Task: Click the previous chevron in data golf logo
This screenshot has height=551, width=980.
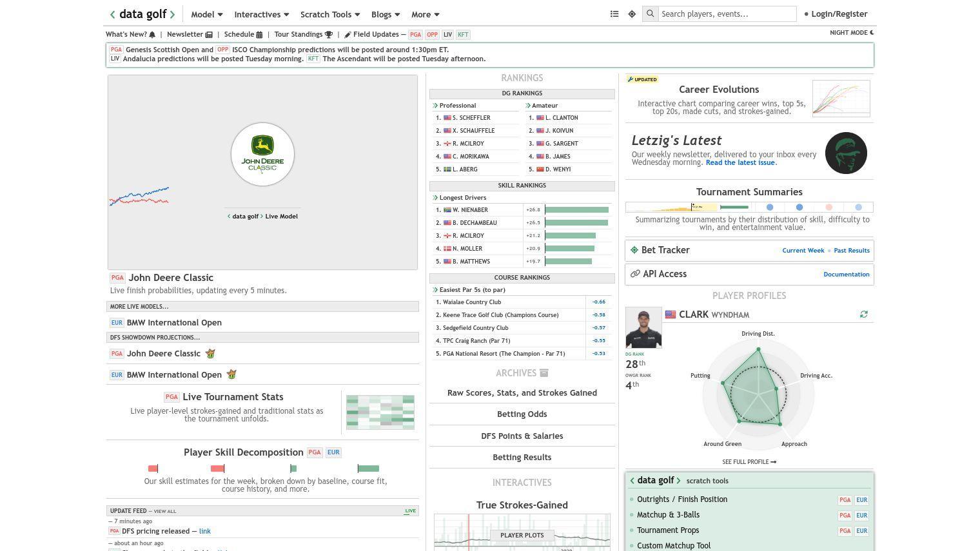Action: click(113, 14)
